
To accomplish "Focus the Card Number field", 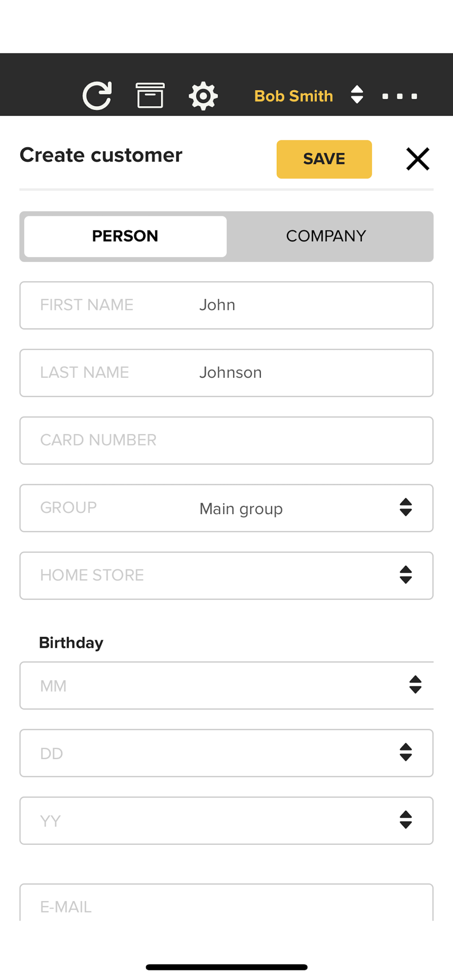I will 226,441.
